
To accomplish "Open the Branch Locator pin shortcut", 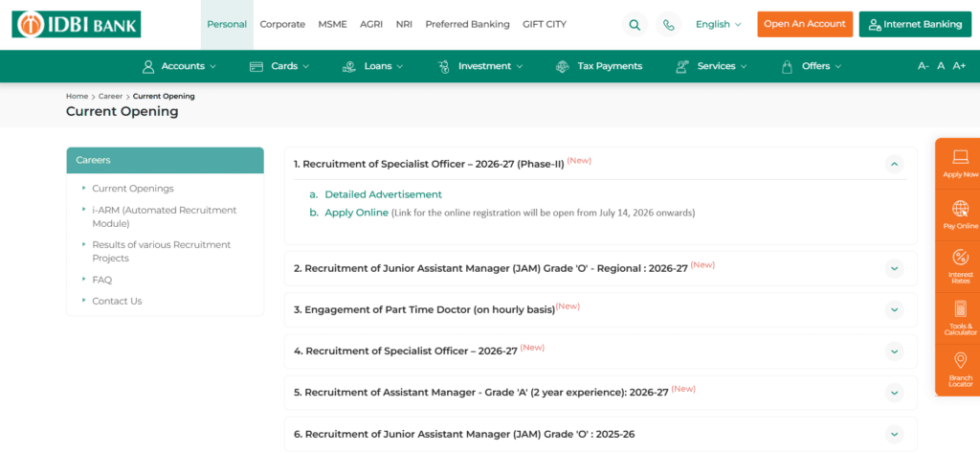I will point(960,369).
